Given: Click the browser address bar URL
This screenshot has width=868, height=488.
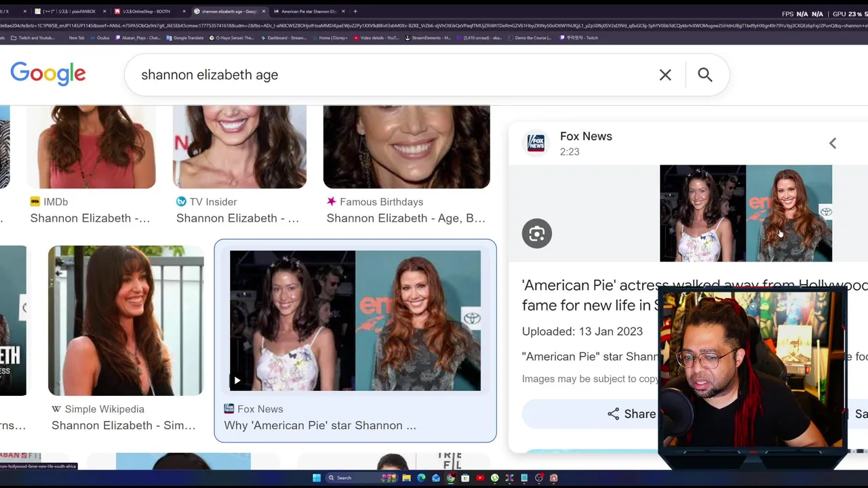Looking at the screenshot, I should click(434, 25).
